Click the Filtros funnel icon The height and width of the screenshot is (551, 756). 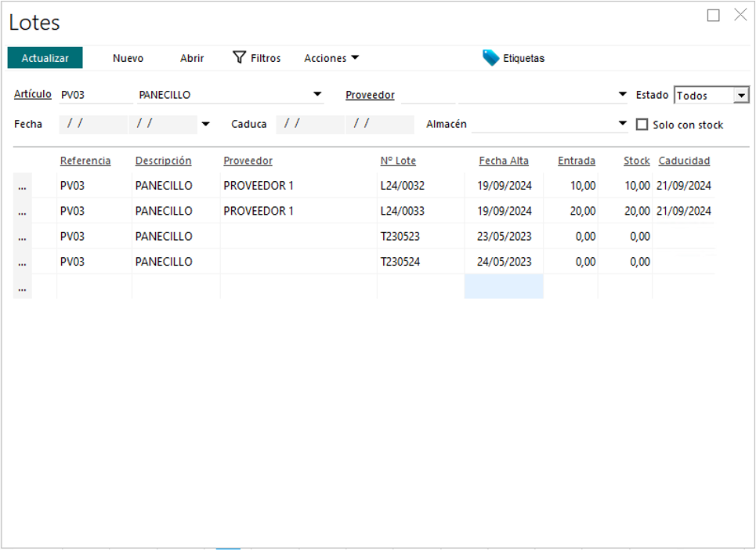[239, 57]
